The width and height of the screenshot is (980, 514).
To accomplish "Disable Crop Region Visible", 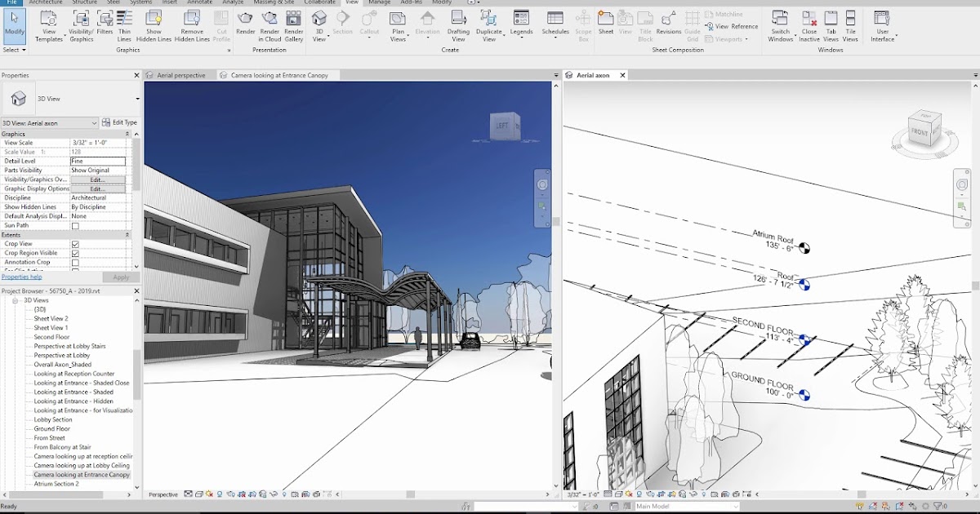I will 75,252.
